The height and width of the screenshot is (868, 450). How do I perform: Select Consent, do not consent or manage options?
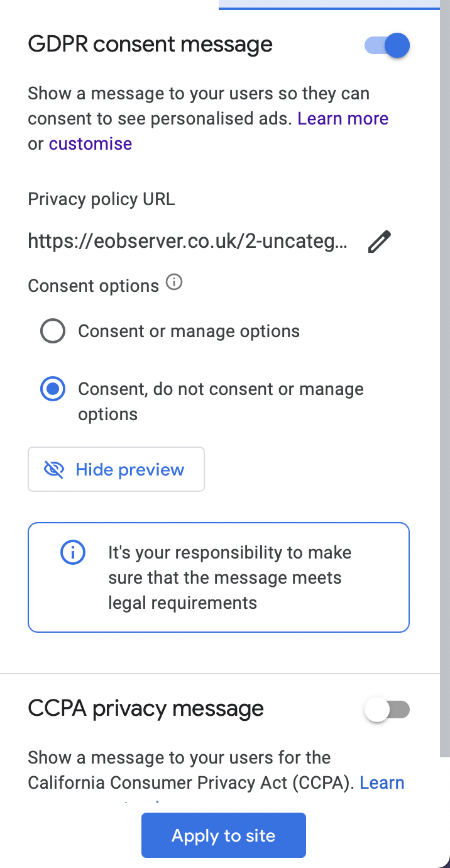click(53, 389)
